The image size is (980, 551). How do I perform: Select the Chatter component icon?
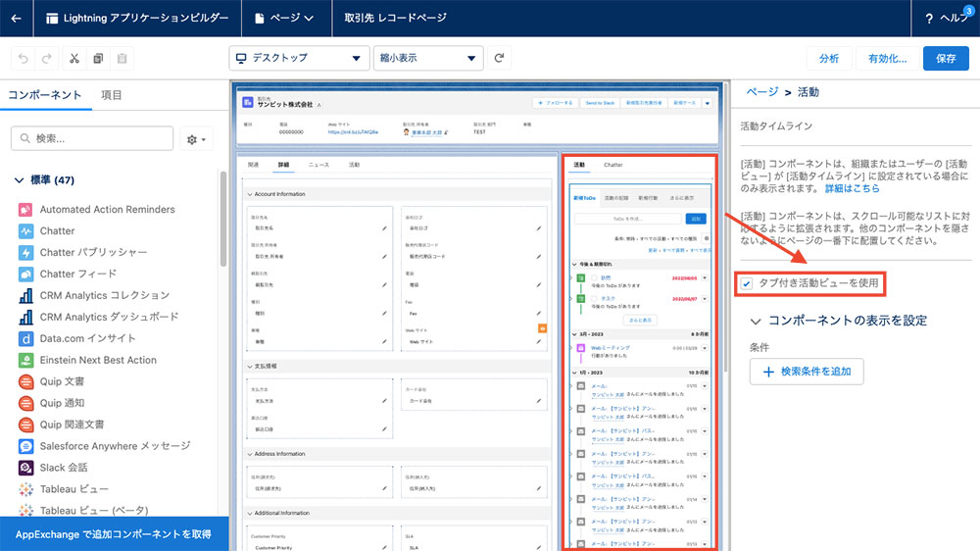25,230
